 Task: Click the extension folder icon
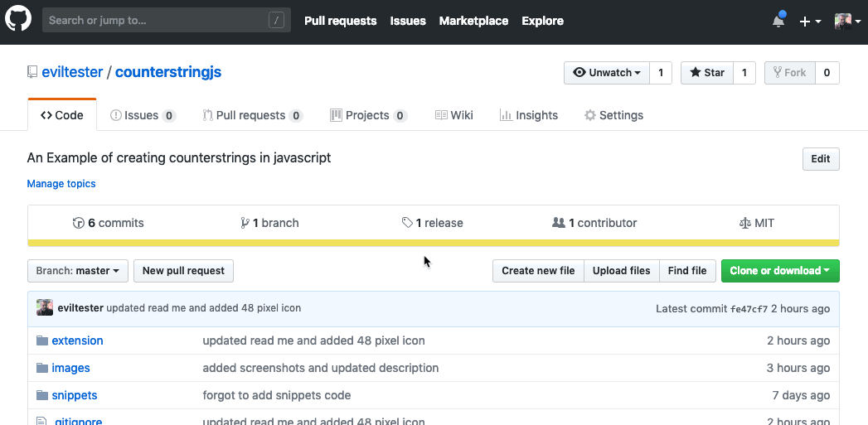click(x=42, y=340)
